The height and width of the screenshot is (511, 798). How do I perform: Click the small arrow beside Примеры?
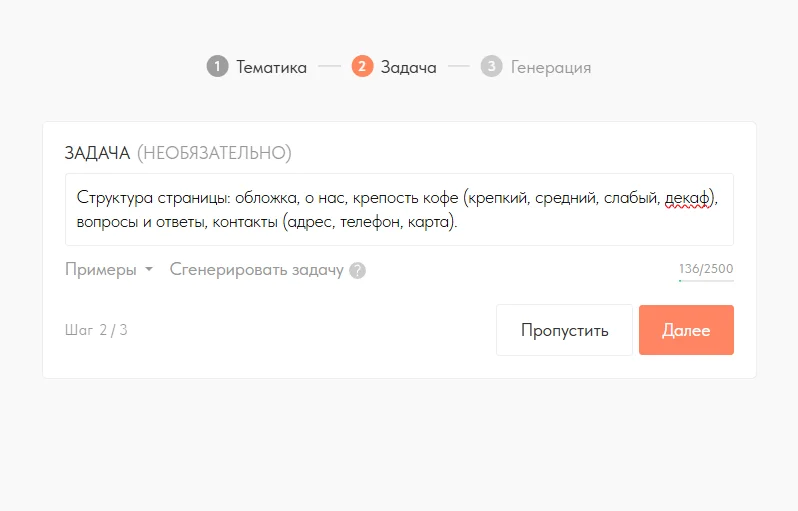tap(149, 270)
